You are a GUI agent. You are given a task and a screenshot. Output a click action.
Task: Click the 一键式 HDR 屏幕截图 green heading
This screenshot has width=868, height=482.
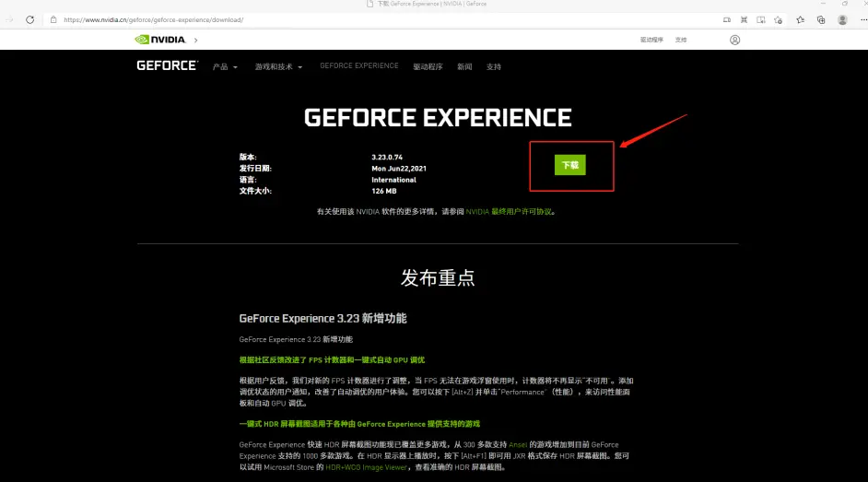click(x=359, y=424)
